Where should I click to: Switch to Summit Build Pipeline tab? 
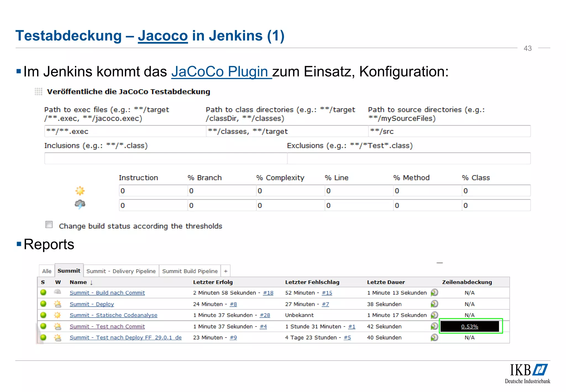[x=190, y=271]
